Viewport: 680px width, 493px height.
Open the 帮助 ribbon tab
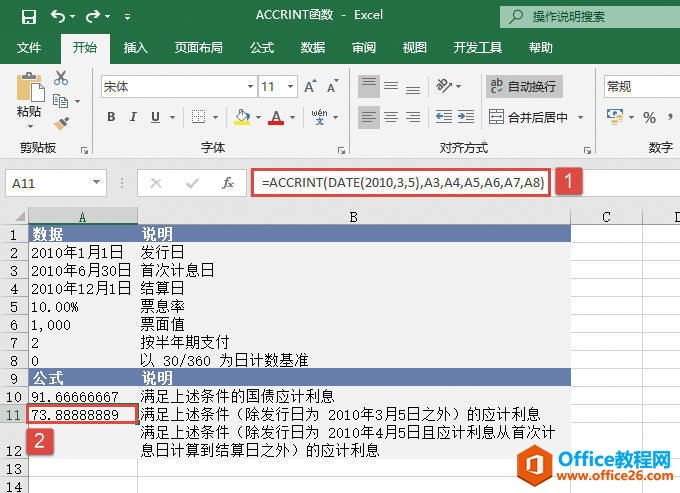click(541, 47)
